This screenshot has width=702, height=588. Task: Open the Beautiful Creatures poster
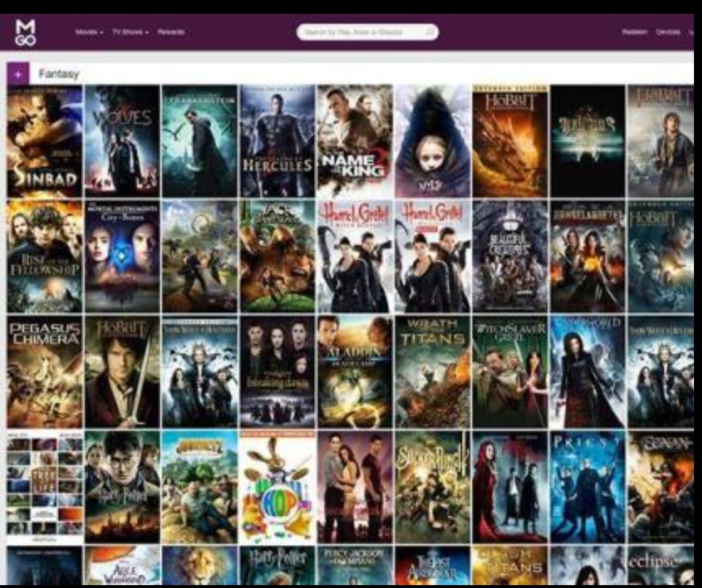click(510, 256)
